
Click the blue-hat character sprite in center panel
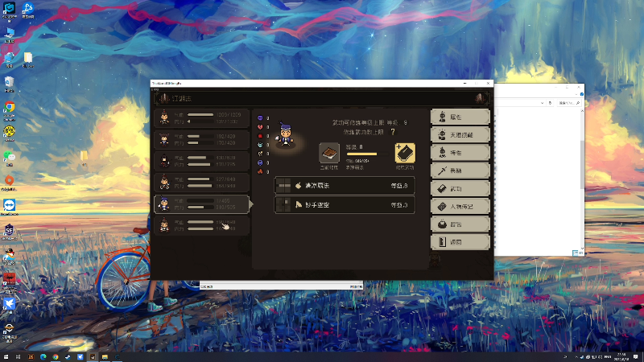[286, 134]
